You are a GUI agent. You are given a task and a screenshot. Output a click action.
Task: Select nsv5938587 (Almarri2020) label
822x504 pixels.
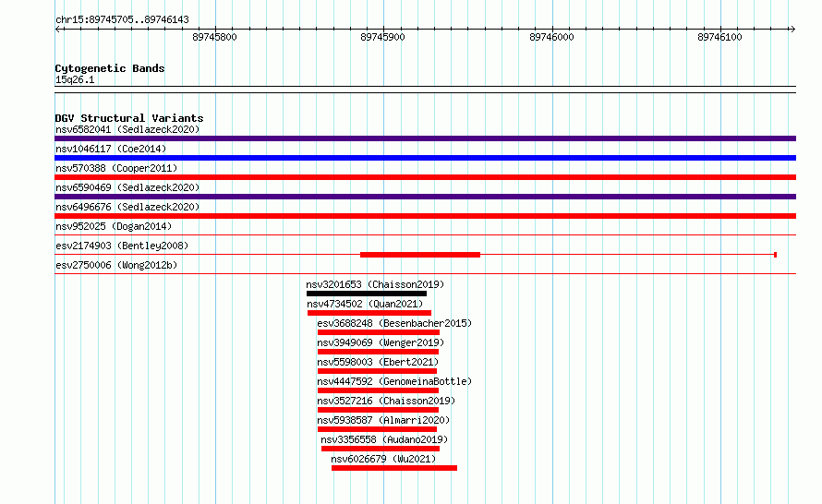click(x=383, y=420)
